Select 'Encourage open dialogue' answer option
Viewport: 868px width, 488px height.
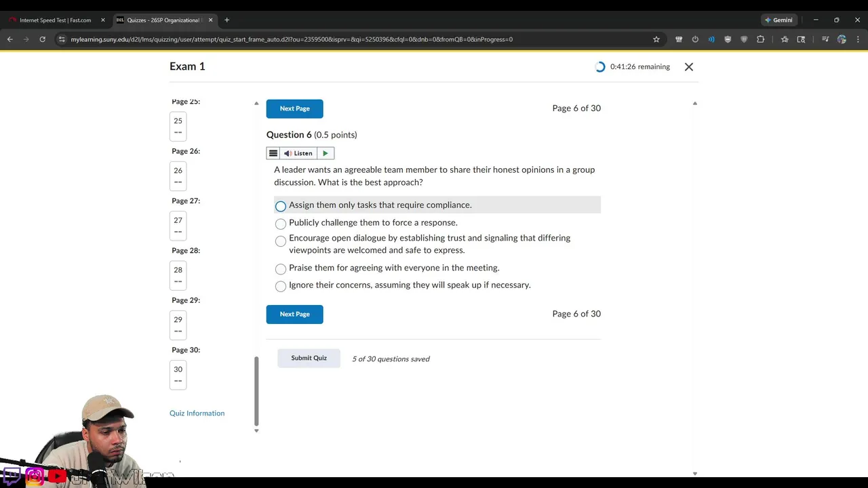[x=281, y=241]
